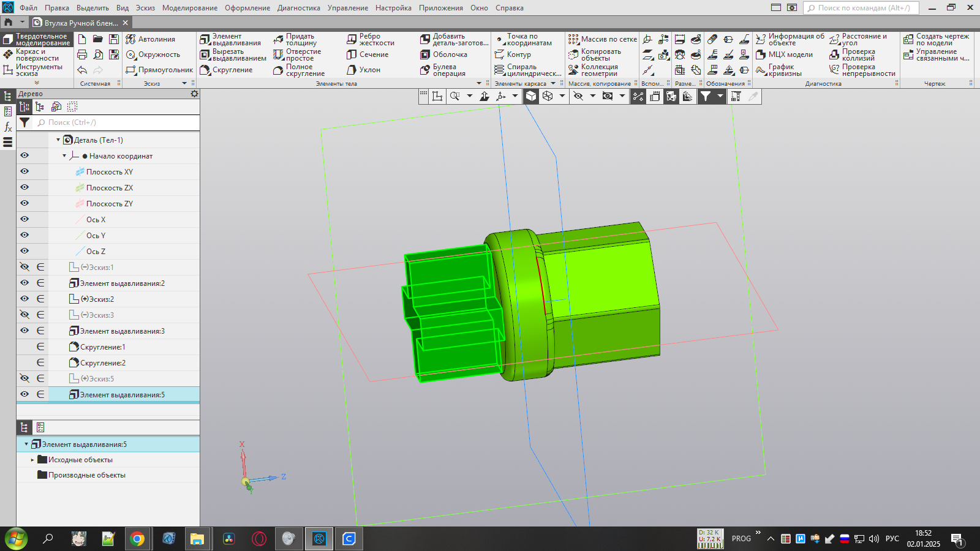Image resolution: width=980 pixels, height=551 pixels.
Task: Open Google Chrome from the taskbar
Action: coord(137,539)
